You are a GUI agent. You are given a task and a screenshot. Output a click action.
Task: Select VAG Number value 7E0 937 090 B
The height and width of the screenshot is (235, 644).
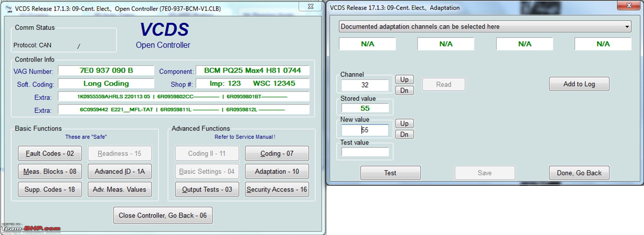point(106,70)
